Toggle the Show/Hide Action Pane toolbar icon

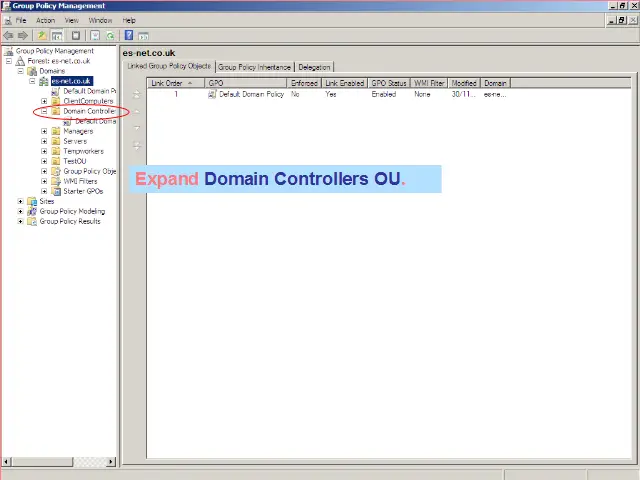(x=143, y=36)
